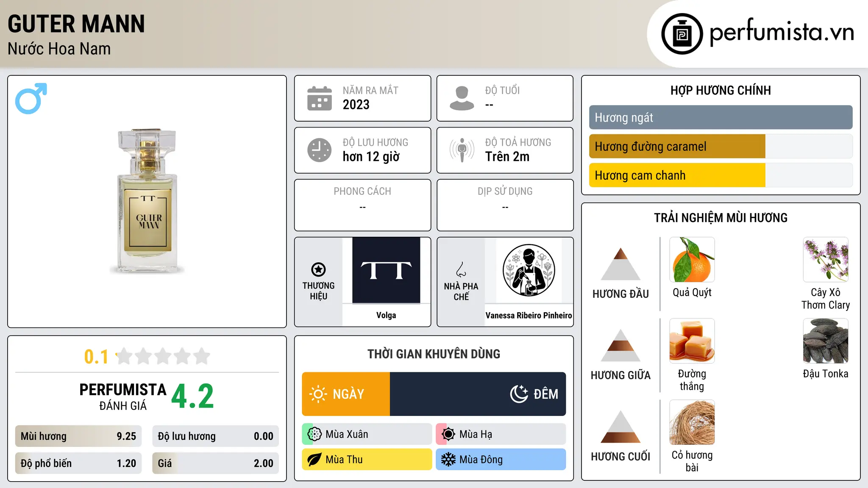The width and height of the screenshot is (868, 488).
Task: Click the moon icon in the night bar
Action: [x=519, y=394]
